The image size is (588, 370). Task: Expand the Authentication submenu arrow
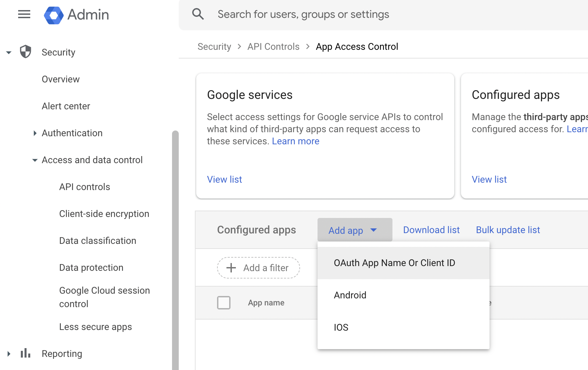coord(35,133)
